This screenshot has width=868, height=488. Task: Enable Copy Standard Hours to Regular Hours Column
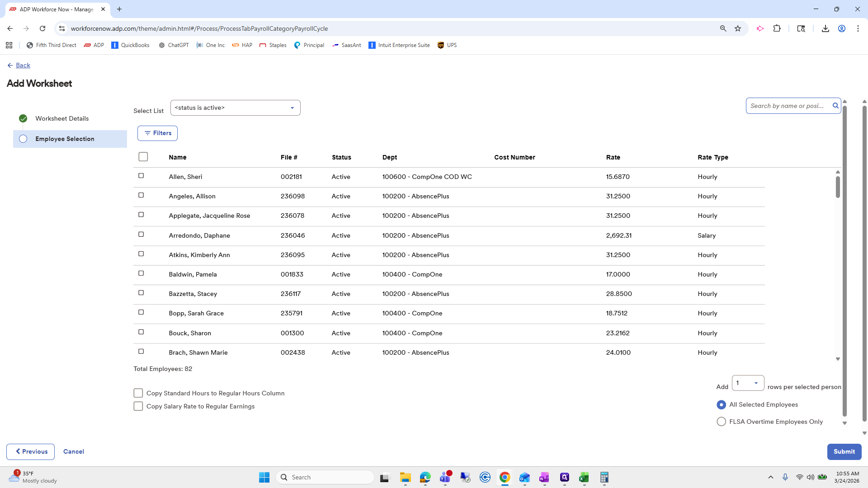(x=138, y=393)
